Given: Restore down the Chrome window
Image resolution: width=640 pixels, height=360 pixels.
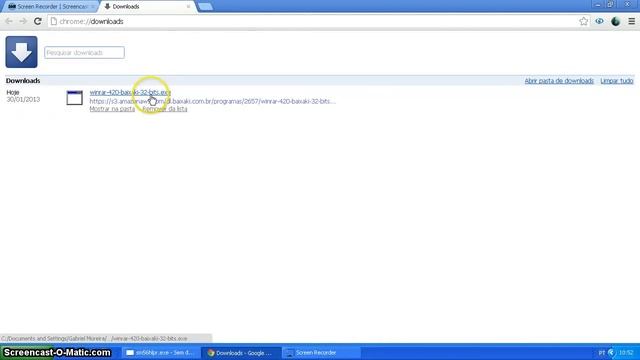Looking at the screenshot, I should click(611, 4).
